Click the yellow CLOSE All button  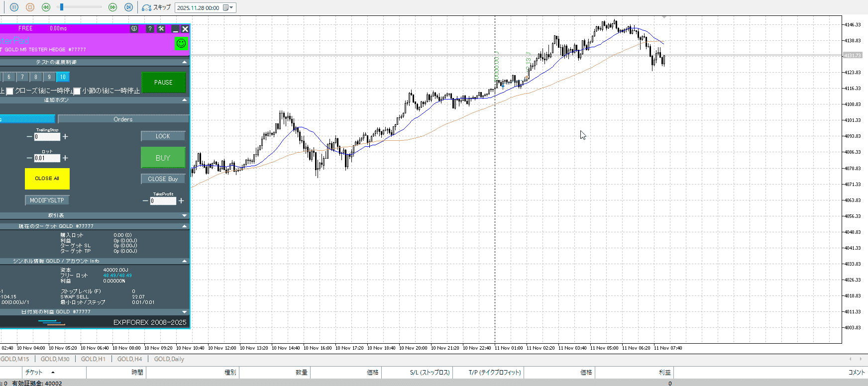click(x=47, y=179)
